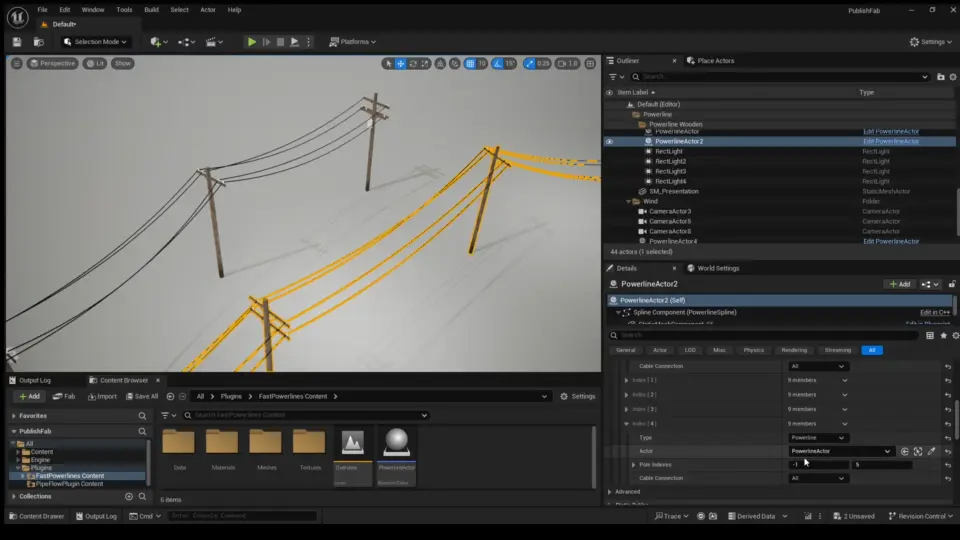Toggle grid snapping in the viewport
960x540 pixels.
[470, 63]
